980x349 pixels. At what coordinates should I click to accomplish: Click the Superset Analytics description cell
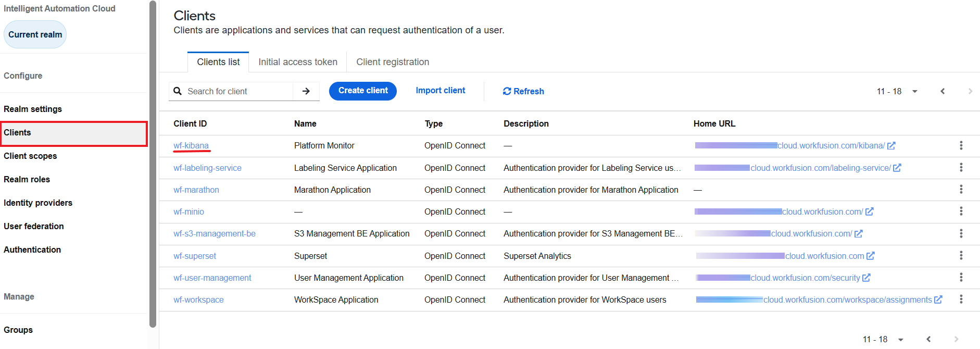pyautogui.click(x=537, y=256)
